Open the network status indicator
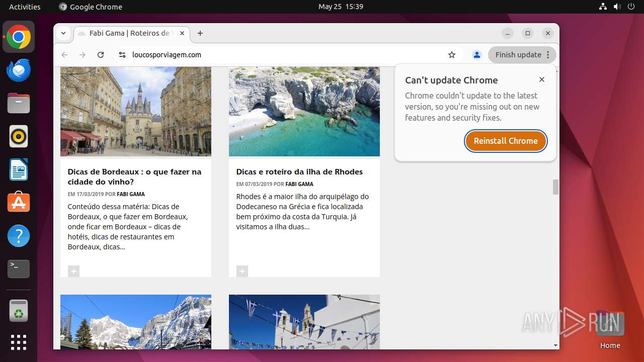The image size is (644, 362). click(x=603, y=7)
